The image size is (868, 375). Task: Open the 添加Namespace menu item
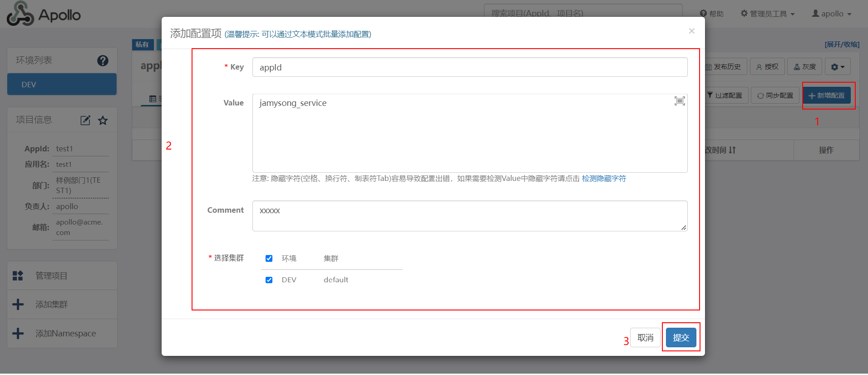click(62, 334)
